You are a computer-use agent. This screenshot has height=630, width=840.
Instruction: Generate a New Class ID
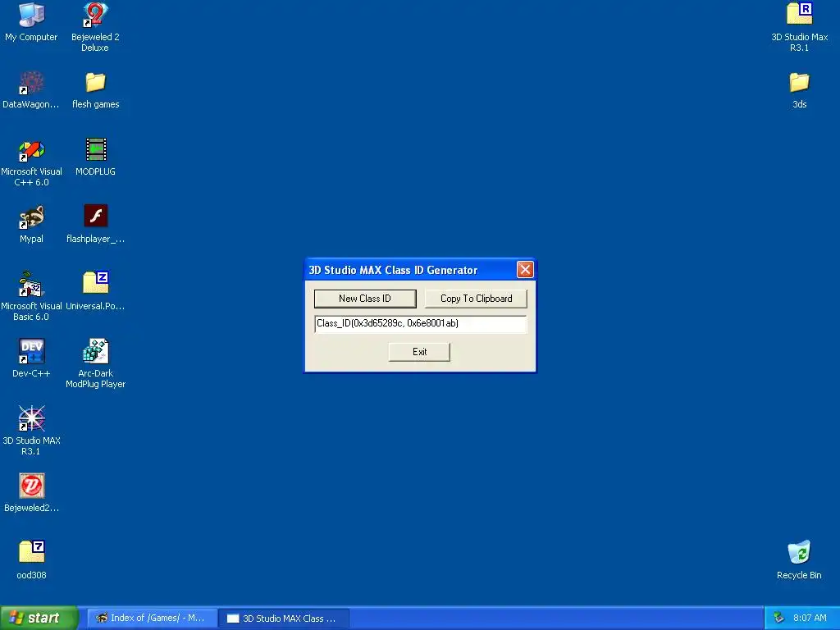click(x=365, y=299)
